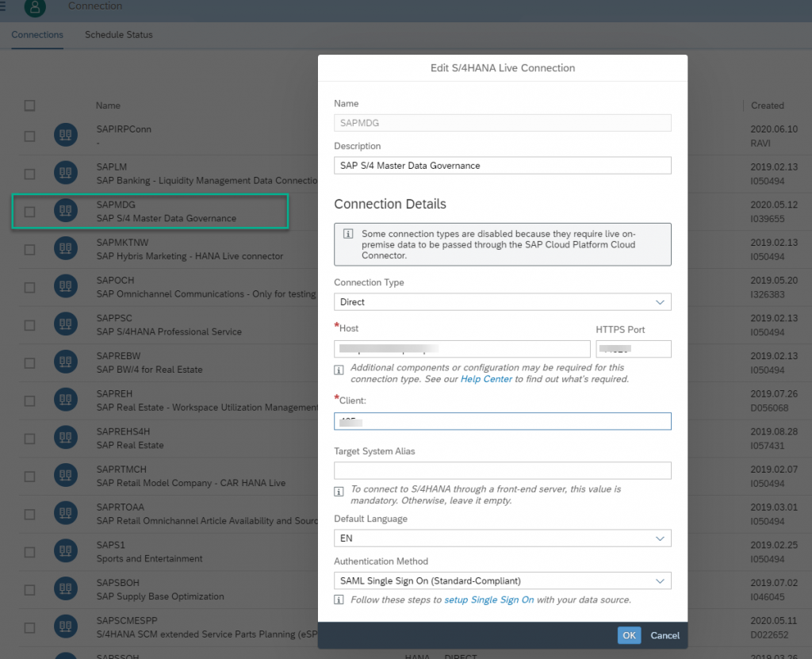Click the SAPMKTNW connection icon
Screen dimensions: 812x659
66,248
